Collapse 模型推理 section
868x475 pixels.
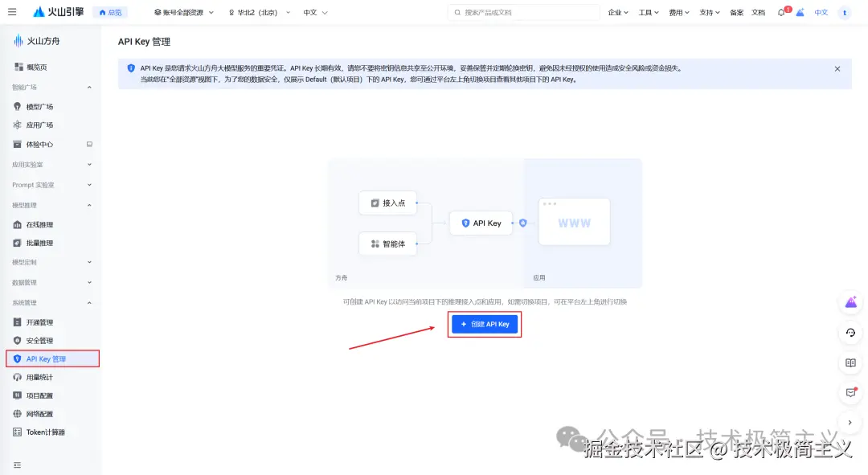tap(52, 206)
